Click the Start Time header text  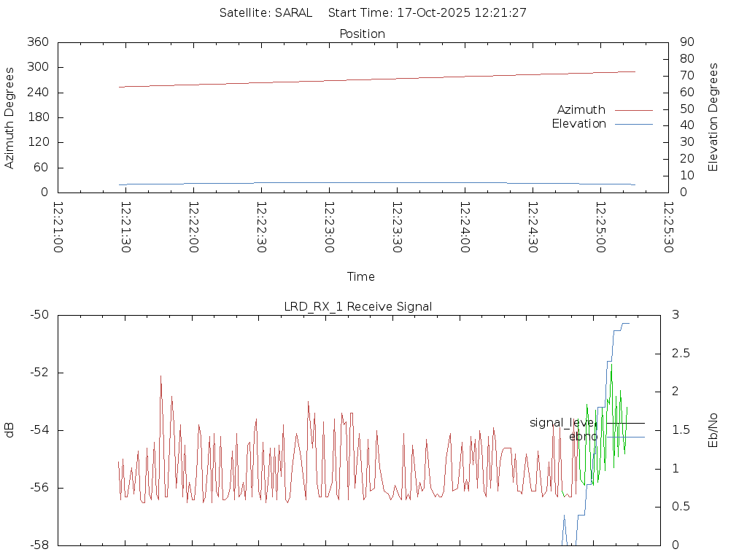click(x=427, y=12)
